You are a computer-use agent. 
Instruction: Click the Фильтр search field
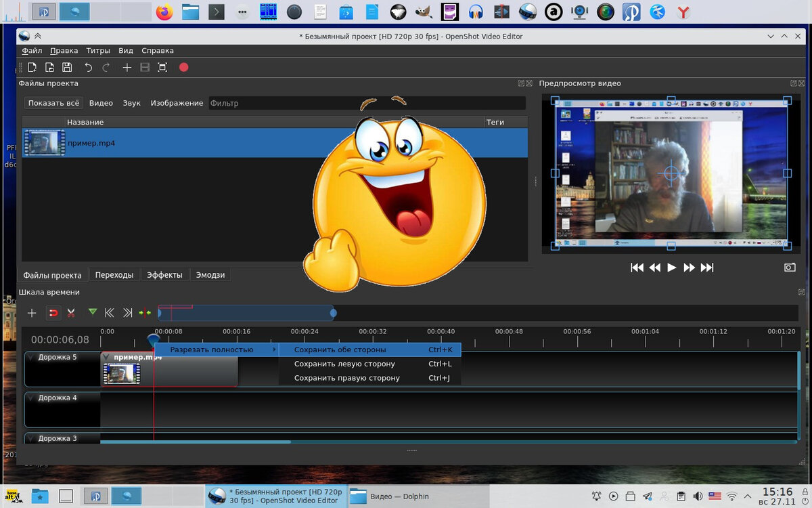click(x=366, y=103)
